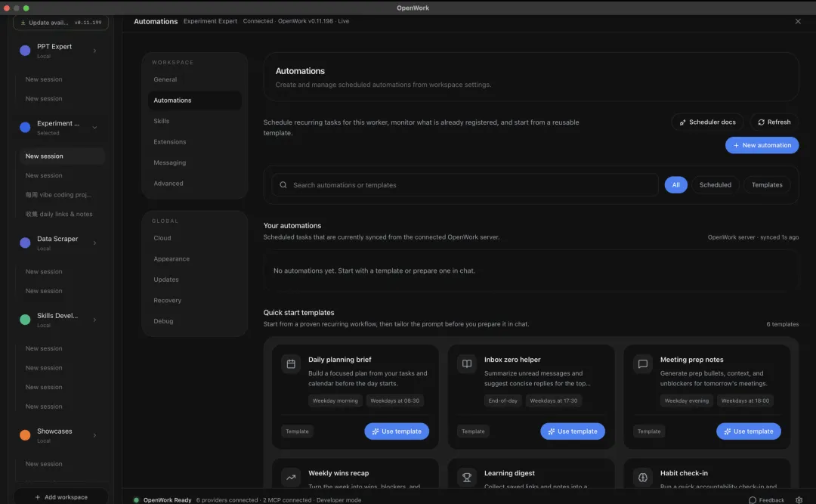This screenshot has width=816, height=504.
Task: Click the book icon on Inbox zero helper
Action: pyautogui.click(x=467, y=364)
